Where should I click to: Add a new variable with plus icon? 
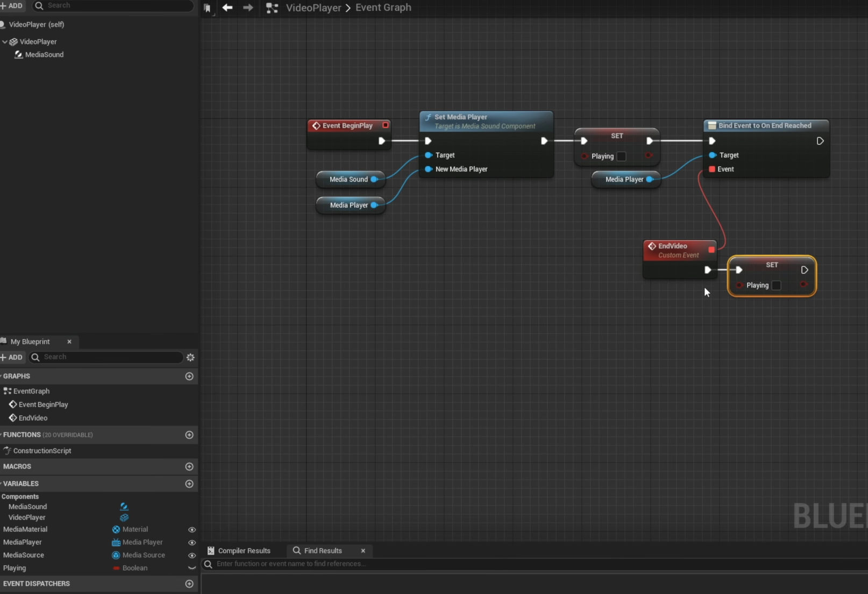(x=189, y=484)
